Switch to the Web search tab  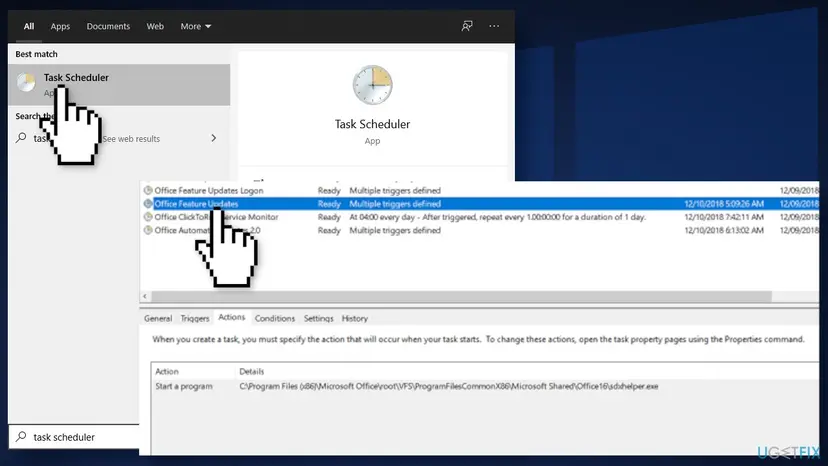(x=155, y=26)
